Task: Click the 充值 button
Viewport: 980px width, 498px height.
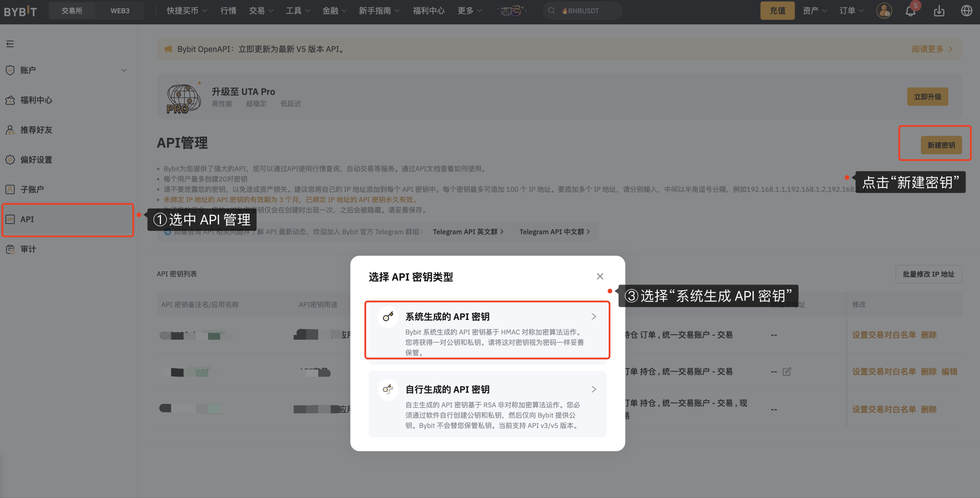Action: (x=777, y=11)
